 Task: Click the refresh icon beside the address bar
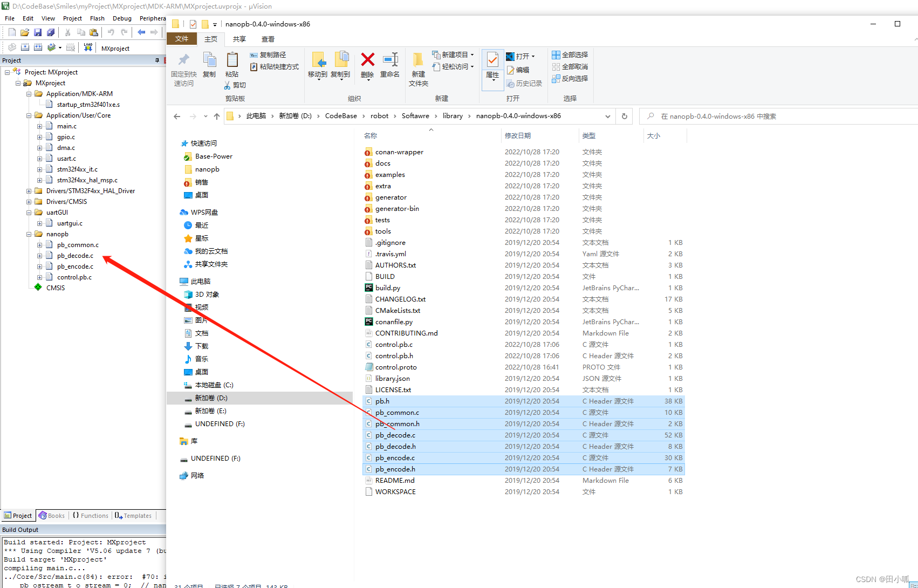(624, 116)
